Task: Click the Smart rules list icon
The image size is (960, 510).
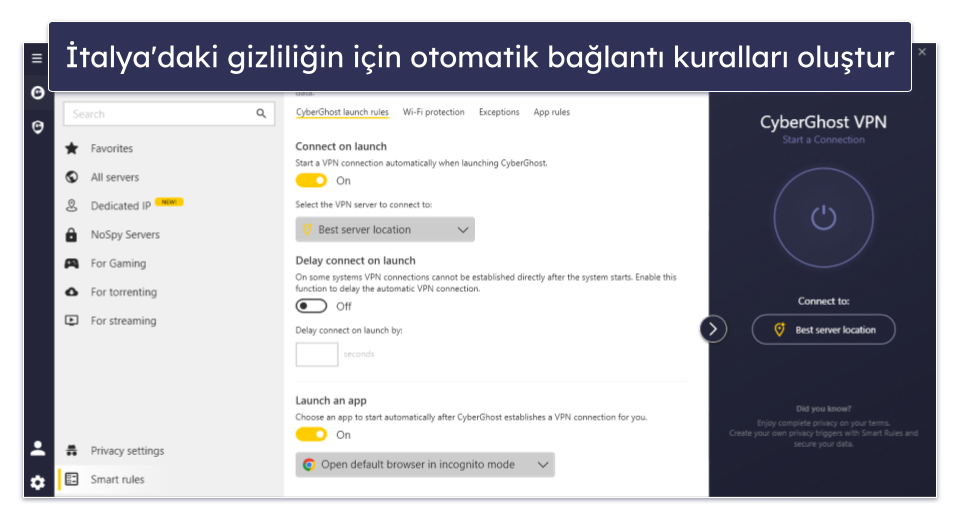Action: click(72, 479)
